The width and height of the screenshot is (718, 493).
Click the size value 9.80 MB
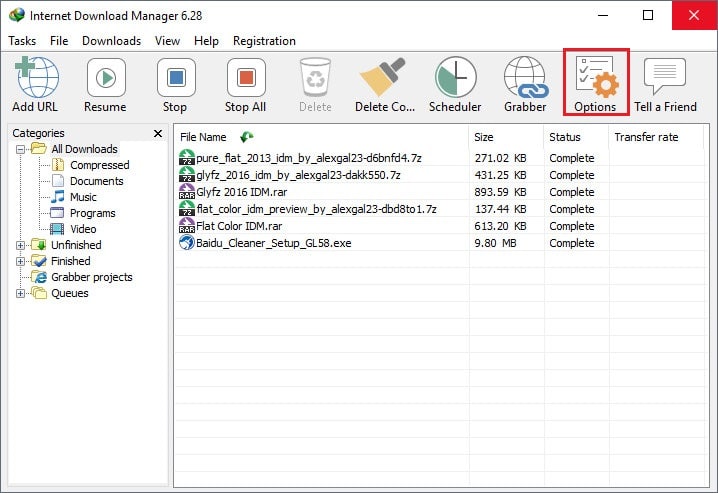tap(495, 243)
